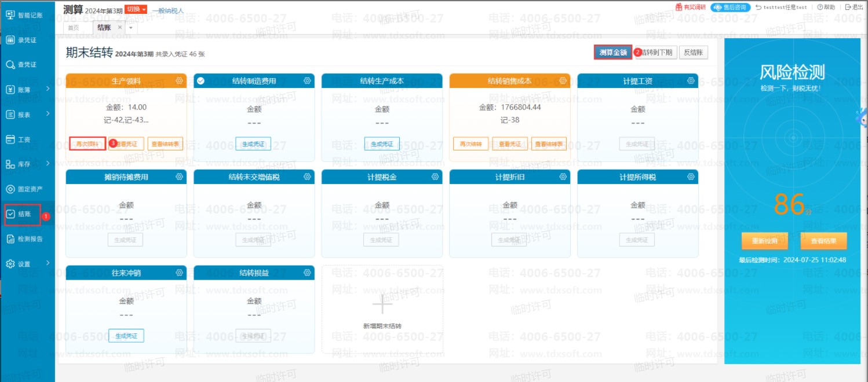Click the 智能记账 sidebar icon
The image size is (868, 382).
[x=10, y=15]
